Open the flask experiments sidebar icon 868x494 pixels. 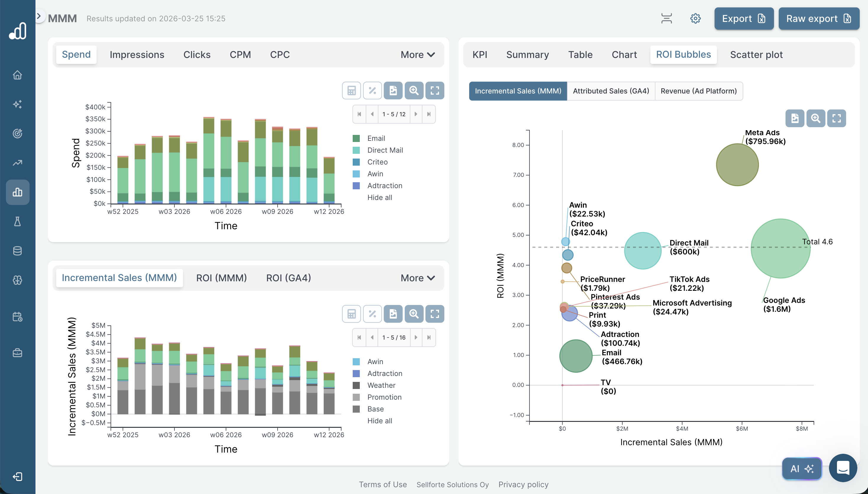17,222
